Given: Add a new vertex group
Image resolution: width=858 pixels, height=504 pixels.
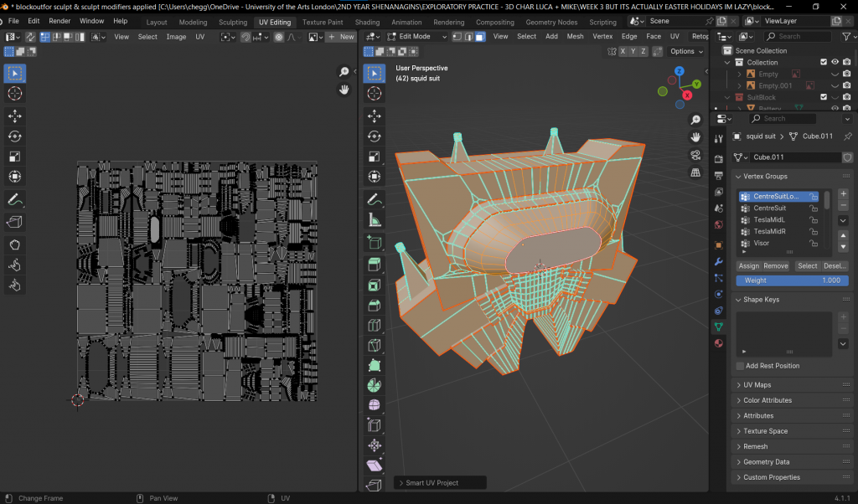Looking at the screenshot, I should pos(843,193).
